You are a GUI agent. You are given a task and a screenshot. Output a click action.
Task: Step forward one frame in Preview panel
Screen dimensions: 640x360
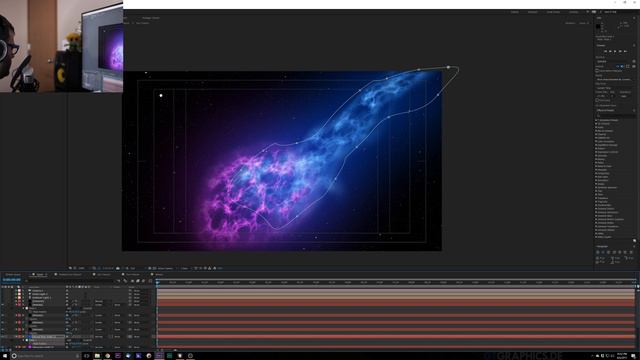pyautogui.click(x=620, y=51)
